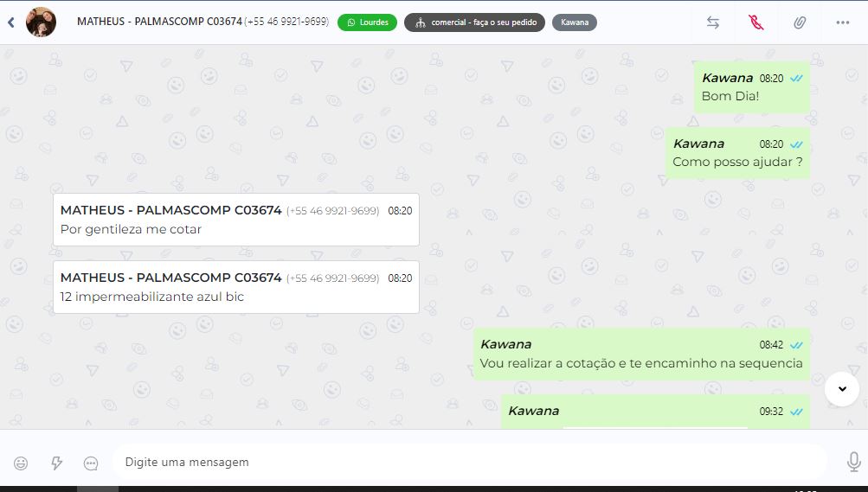Record audio with the microphone icon
The image size is (868, 492).
[x=853, y=462]
